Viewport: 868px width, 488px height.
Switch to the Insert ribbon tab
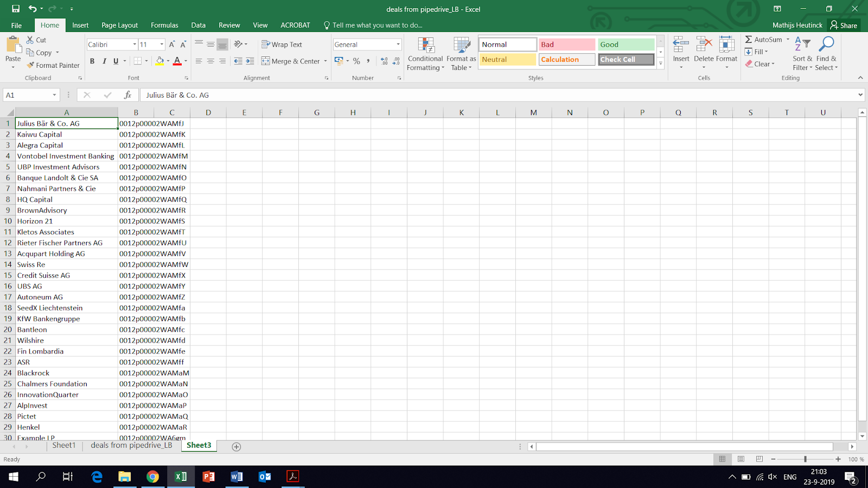click(80, 25)
